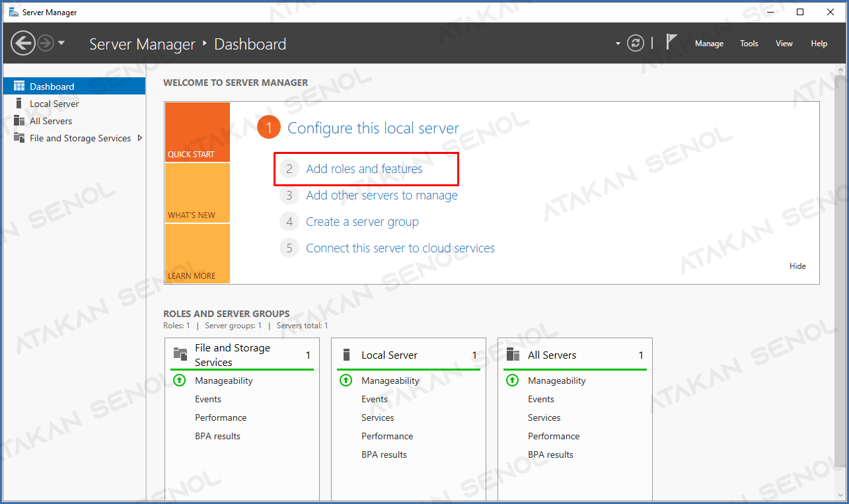Open Performance in File and Storage Services tile
Screen dimensions: 849x504
point(221,417)
